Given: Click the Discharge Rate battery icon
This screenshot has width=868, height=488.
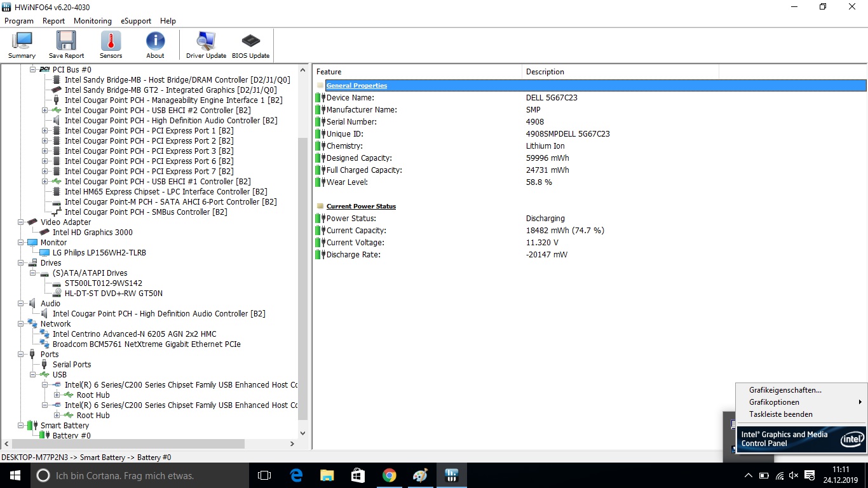Looking at the screenshot, I should point(320,255).
